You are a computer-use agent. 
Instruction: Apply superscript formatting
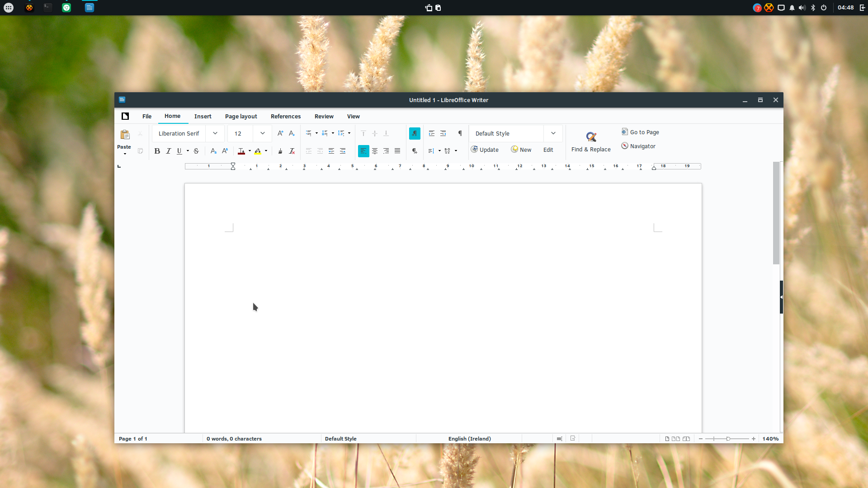[x=225, y=151]
